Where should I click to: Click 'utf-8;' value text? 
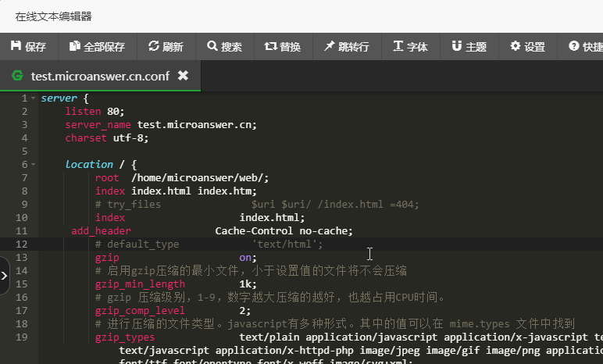(130, 138)
